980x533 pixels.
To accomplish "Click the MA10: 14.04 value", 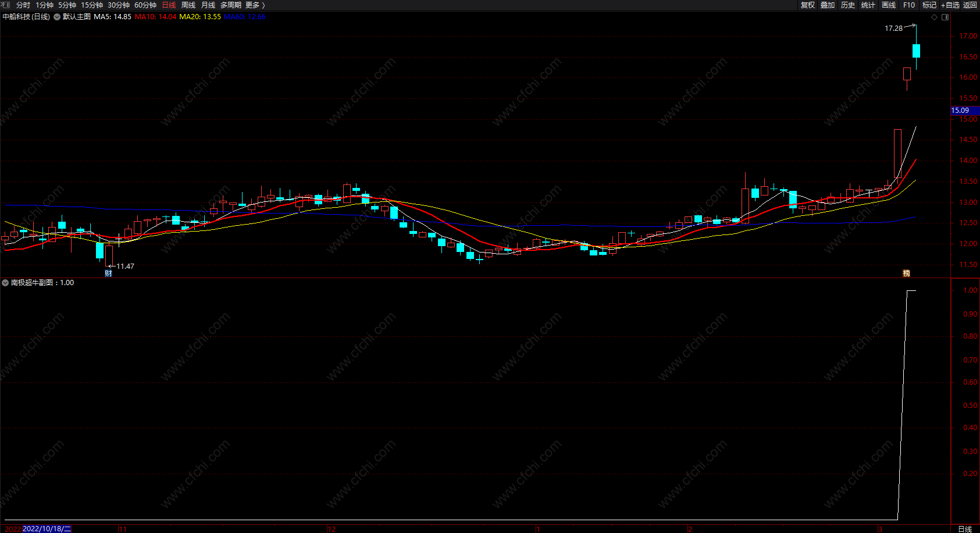I will (155, 17).
